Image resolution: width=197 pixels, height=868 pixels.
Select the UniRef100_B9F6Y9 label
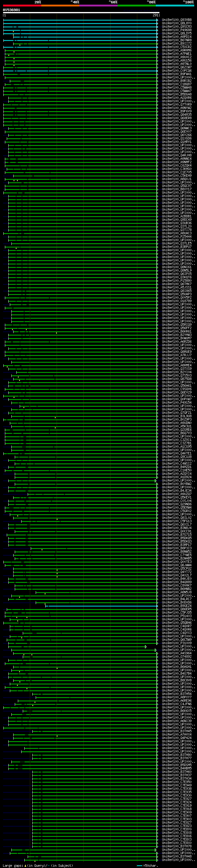[x=177, y=111]
